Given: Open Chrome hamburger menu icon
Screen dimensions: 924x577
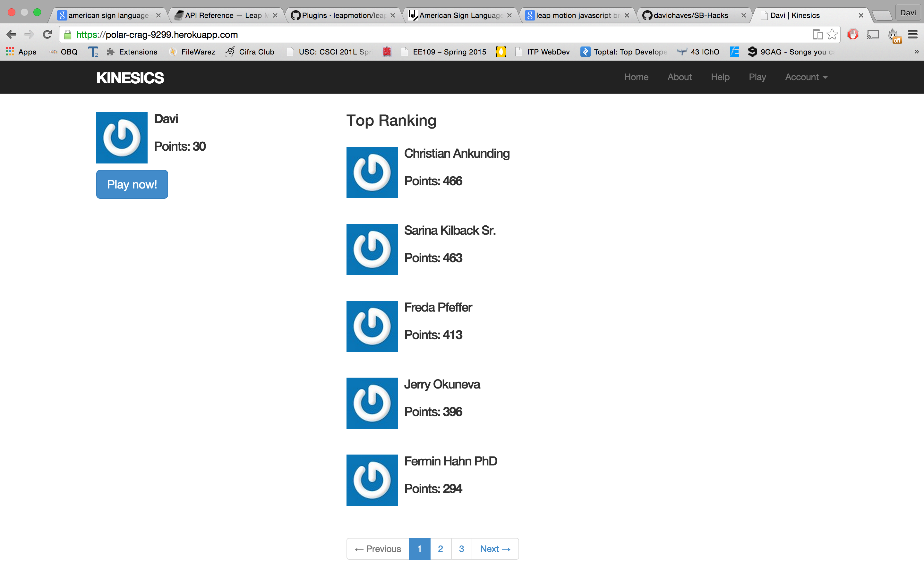Looking at the screenshot, I should click(x=912, y=35).
